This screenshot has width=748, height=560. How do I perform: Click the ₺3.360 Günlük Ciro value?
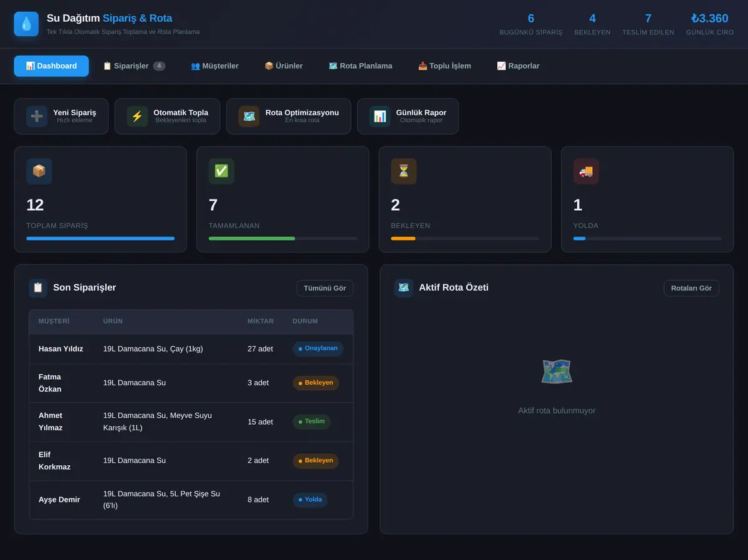[710, 19]
